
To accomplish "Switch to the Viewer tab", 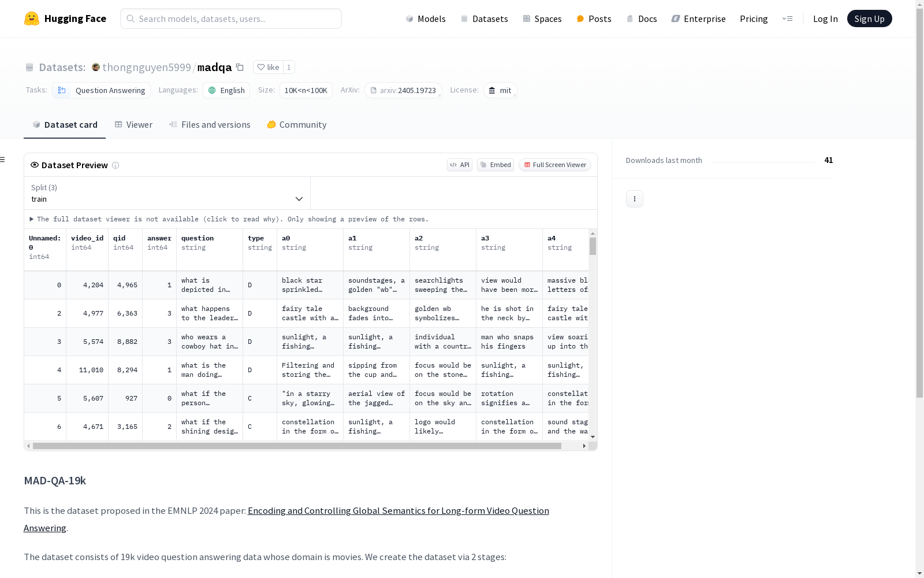I will (x=133, y=125).
